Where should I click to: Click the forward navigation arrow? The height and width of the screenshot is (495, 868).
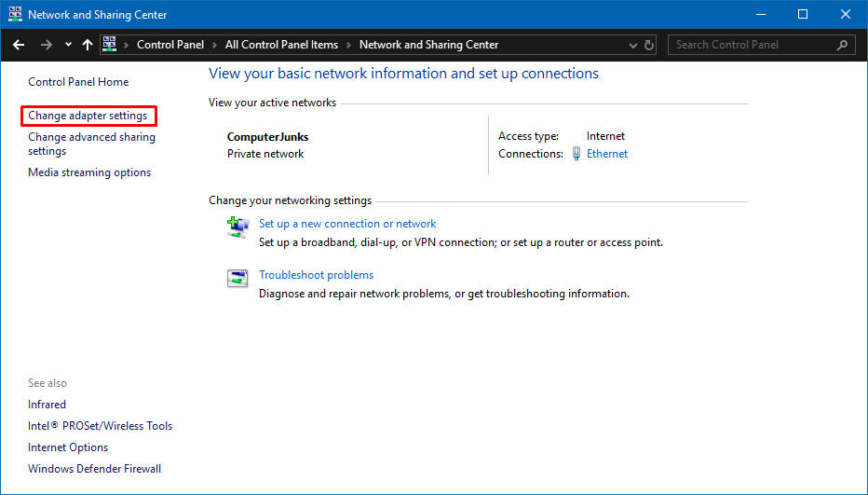pyautogui.click(x=46, y=45)
